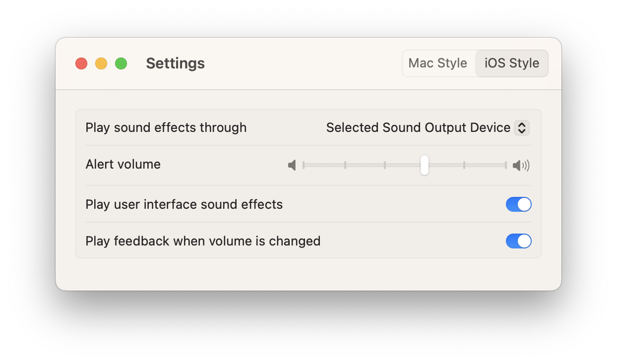This screenshot has width=617, height=364.
Task: Minimize the Settings window with yellow button
Action: pyautogui.click(x=101, y=63)
